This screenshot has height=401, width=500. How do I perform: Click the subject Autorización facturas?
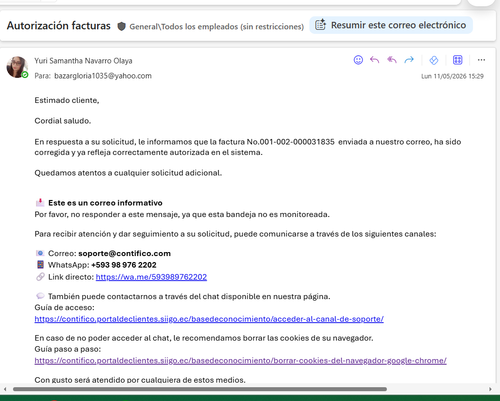click(x=59, y=26)
